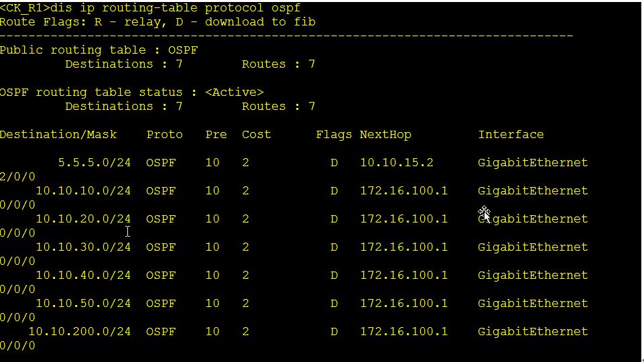Click the Public routing table : OSPF line
This screenshot has height=362, width=644.
tap(99, 50)
